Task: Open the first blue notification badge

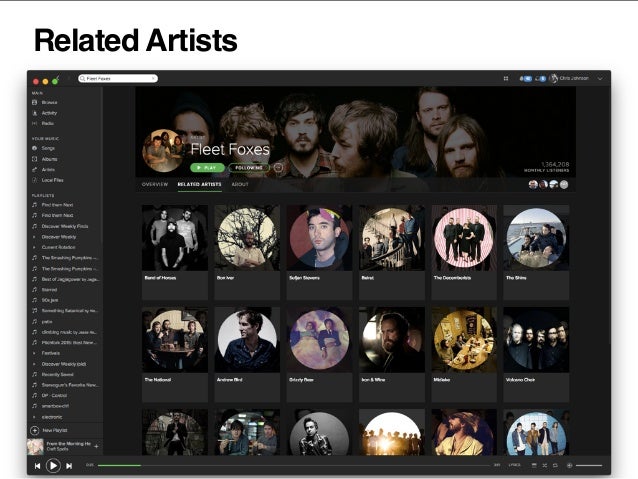Action: tap(526, 79)
